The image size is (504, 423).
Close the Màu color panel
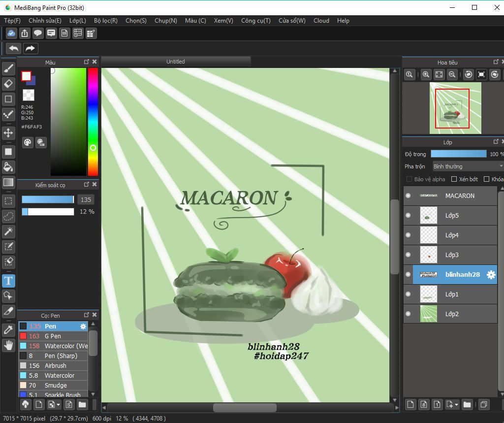[94, 62]
